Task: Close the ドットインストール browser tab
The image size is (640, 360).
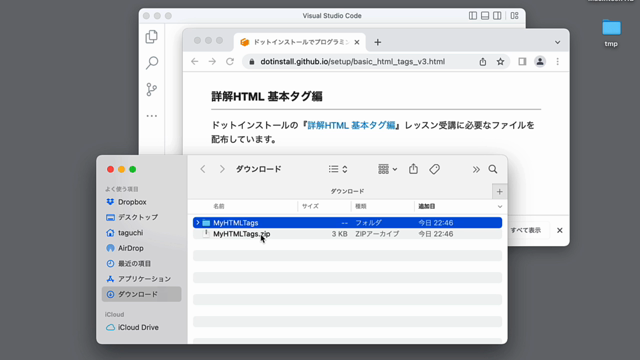Action: 357,42
